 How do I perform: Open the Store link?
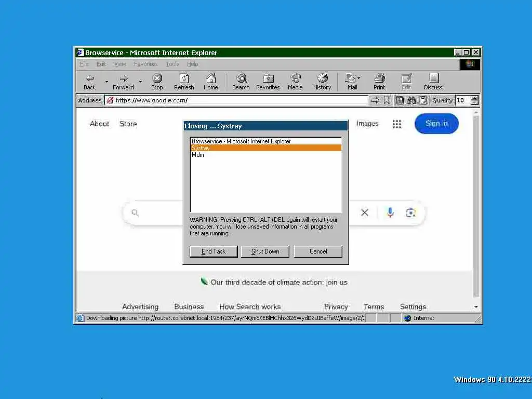pos(128,124)
